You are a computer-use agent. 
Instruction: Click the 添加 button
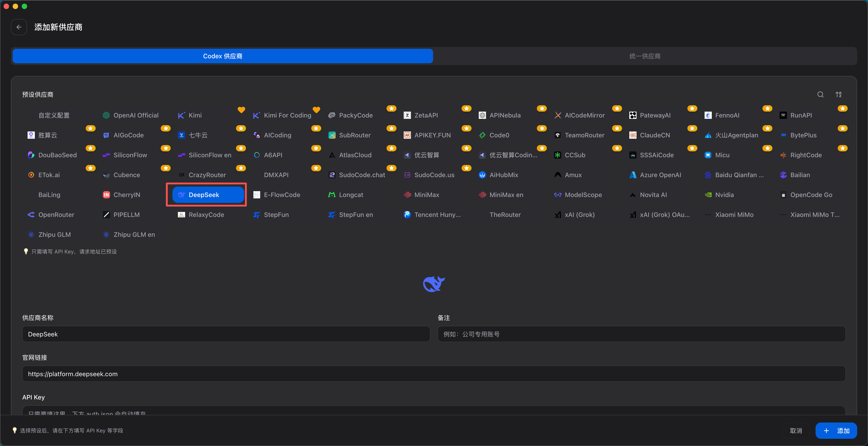click(x=836, y=430)
